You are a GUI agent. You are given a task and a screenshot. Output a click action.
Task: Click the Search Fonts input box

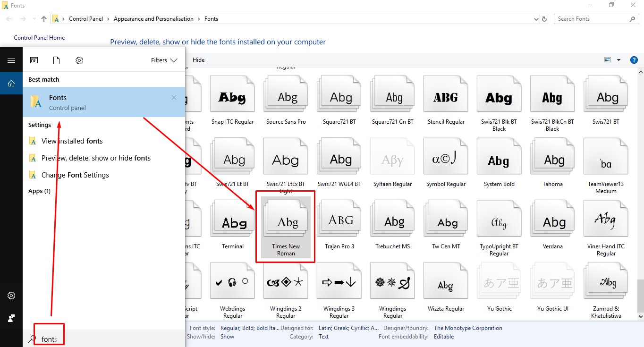[x=592, y=19]
